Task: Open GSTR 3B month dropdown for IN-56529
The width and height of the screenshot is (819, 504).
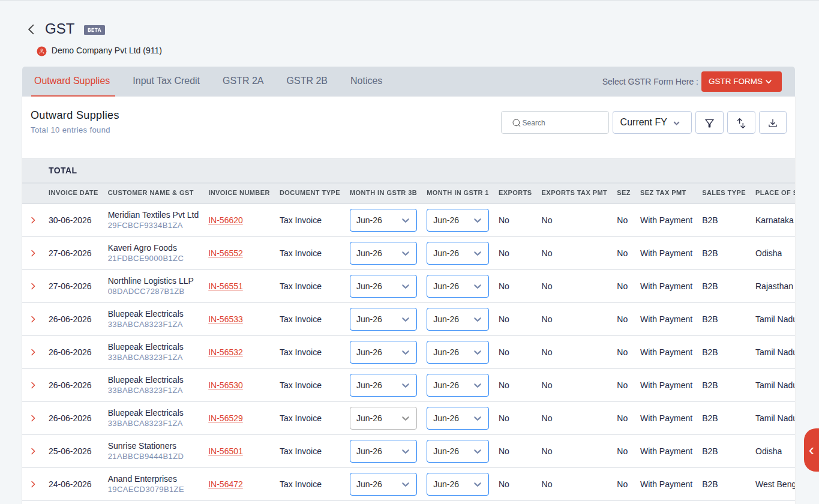Action: tap(383, 418)
